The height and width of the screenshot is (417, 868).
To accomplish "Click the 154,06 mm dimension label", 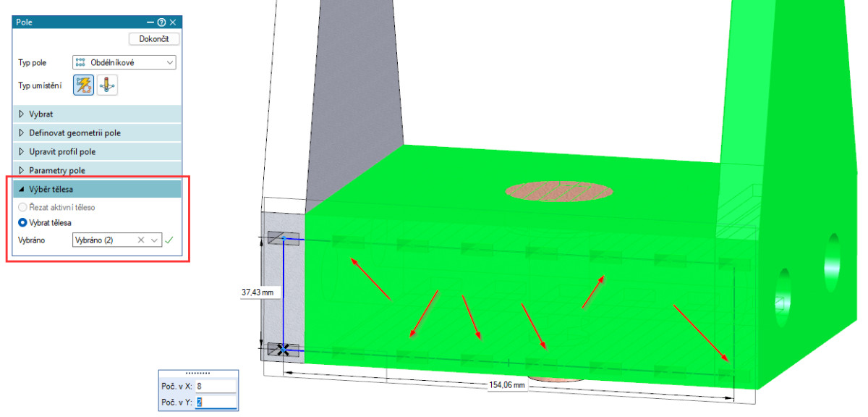I will (x=506, y=385).
